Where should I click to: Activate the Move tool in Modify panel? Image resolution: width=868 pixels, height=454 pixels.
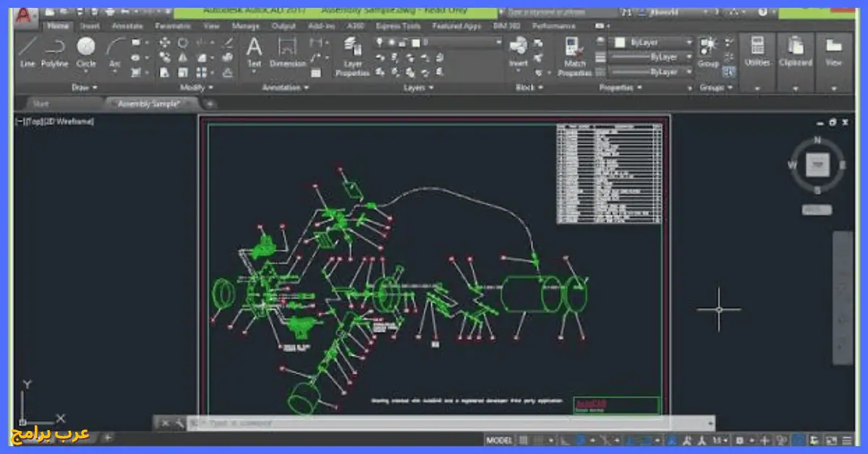(165, 43)
